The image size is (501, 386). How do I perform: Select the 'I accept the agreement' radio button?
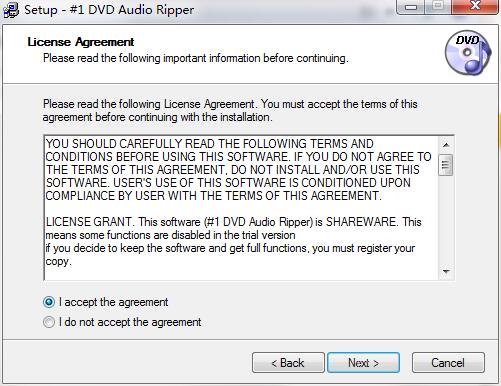tap(49, 302)
